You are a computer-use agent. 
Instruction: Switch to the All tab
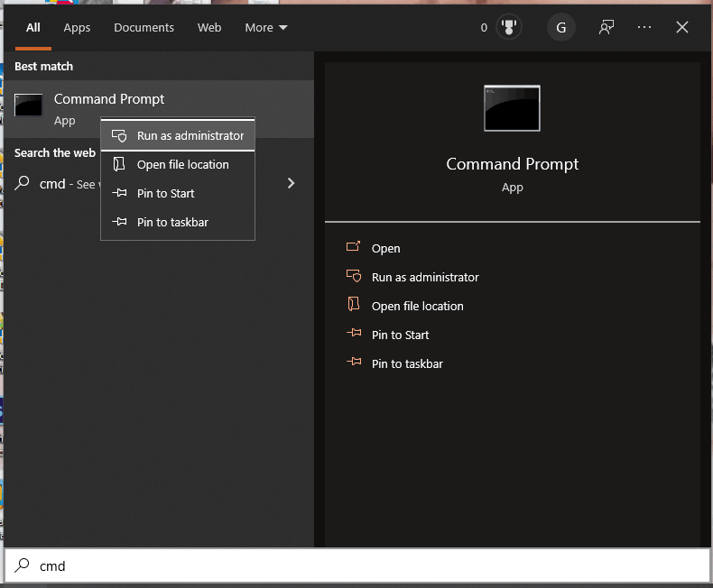[x=33, y=28]
